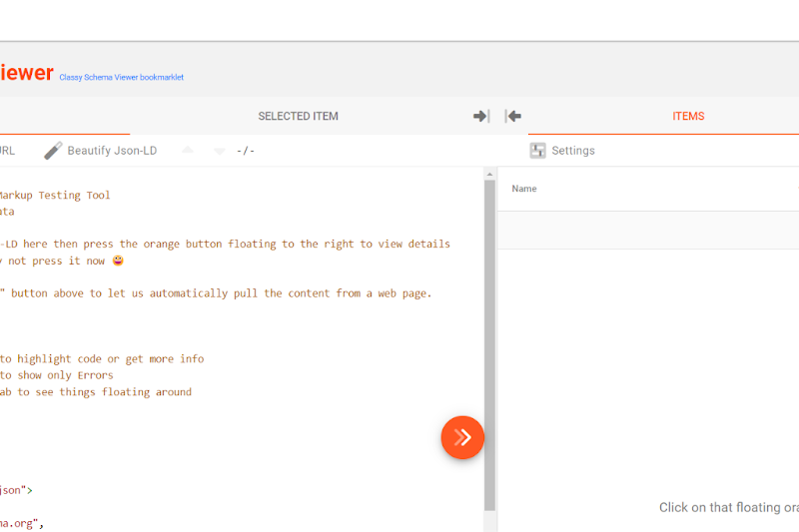799x532 pixels.
Task: Click the orange floating double-arrow button
Action: [x=462, y=437]
